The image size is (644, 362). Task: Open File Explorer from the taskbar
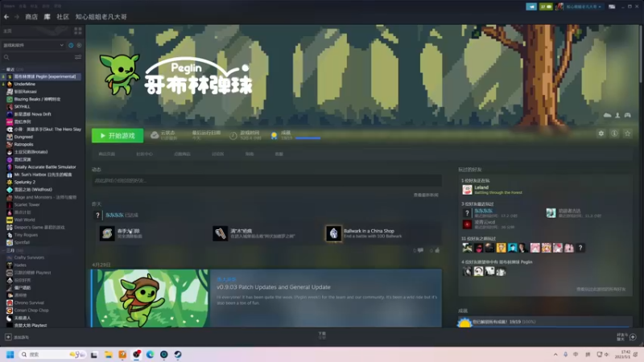(109, 355)
